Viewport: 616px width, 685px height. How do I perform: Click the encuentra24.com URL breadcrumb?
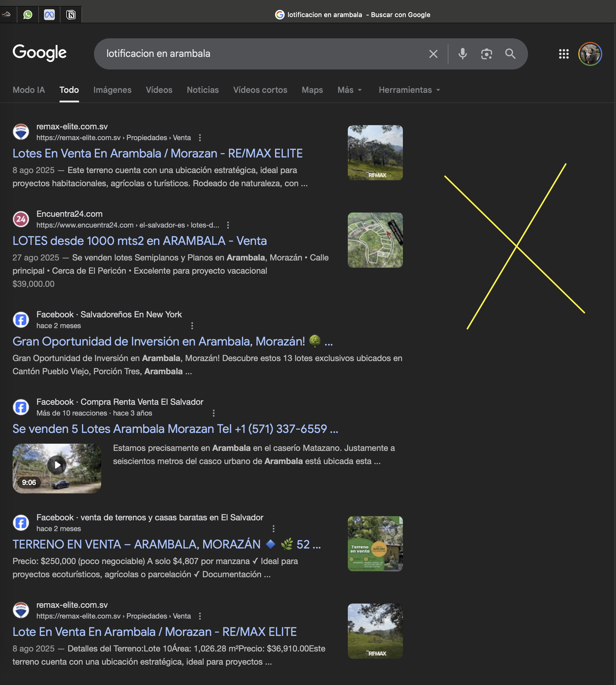(128, 225)
